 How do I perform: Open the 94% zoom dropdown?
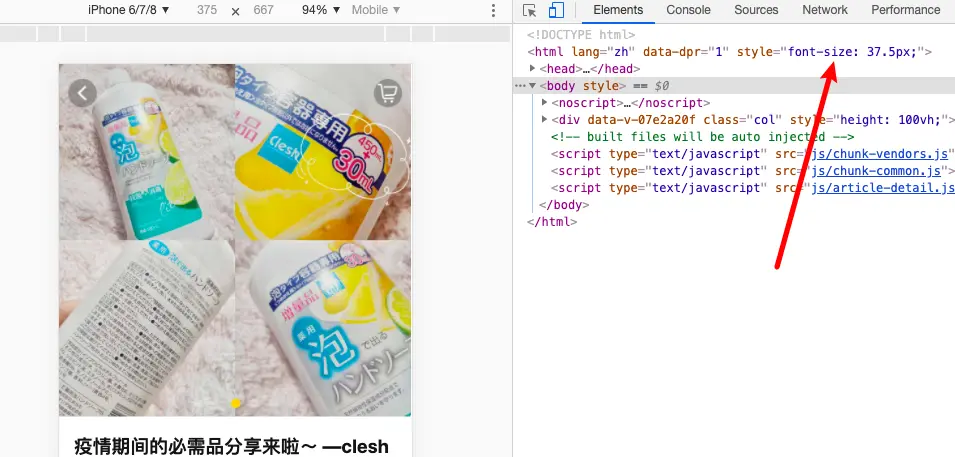point(321,10)
